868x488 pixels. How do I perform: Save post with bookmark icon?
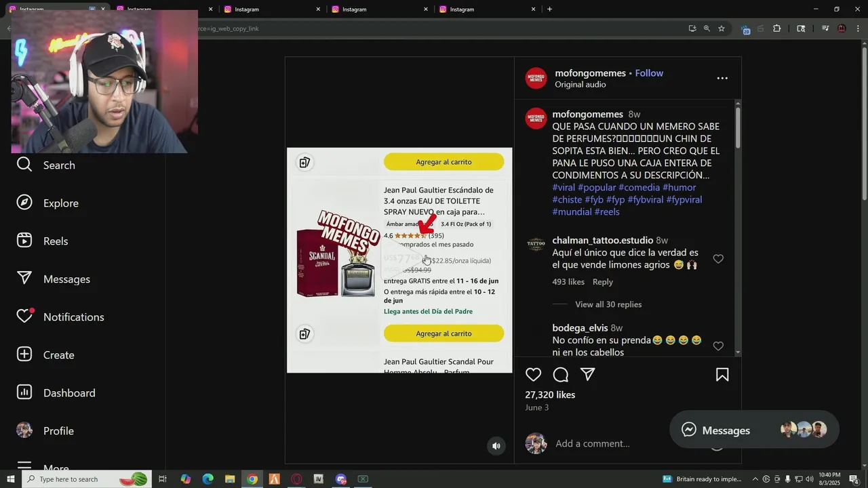722,374
